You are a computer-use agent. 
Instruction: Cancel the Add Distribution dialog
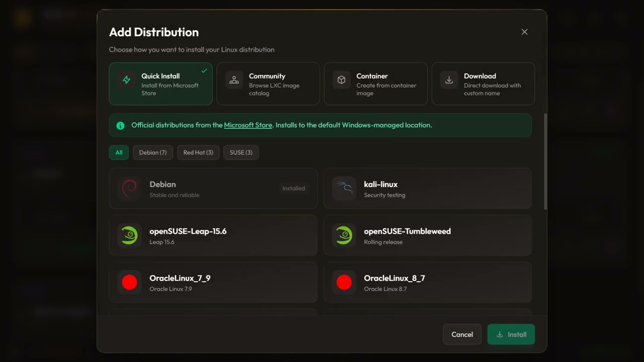pyautogui.click(x=462, y=334)
